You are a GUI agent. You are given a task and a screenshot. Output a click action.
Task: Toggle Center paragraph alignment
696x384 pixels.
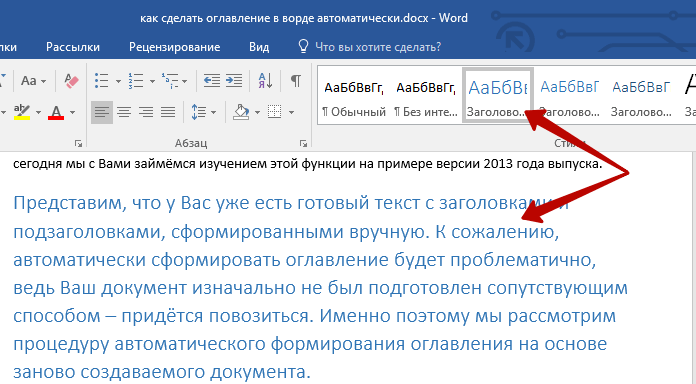[x=124, y=112]
